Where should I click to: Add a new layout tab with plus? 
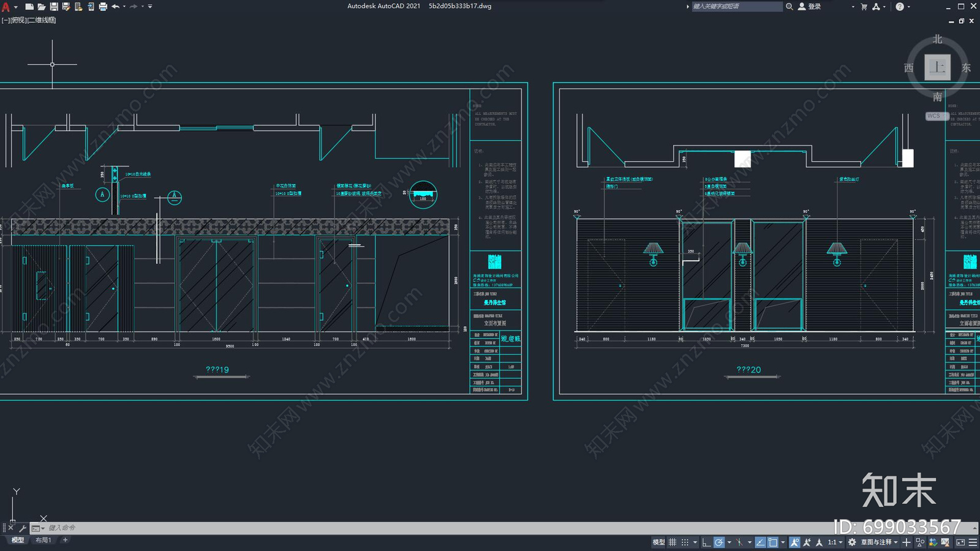tap(65, 540)
